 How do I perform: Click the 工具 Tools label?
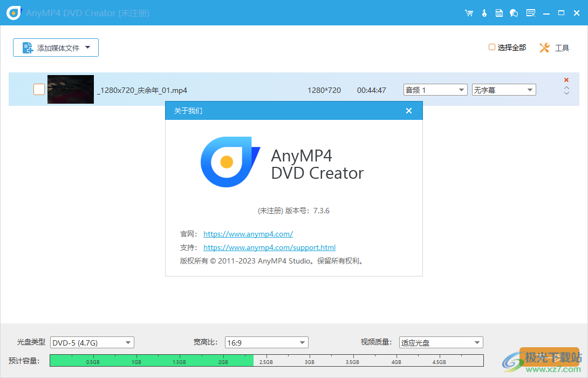tap(562, 48)
